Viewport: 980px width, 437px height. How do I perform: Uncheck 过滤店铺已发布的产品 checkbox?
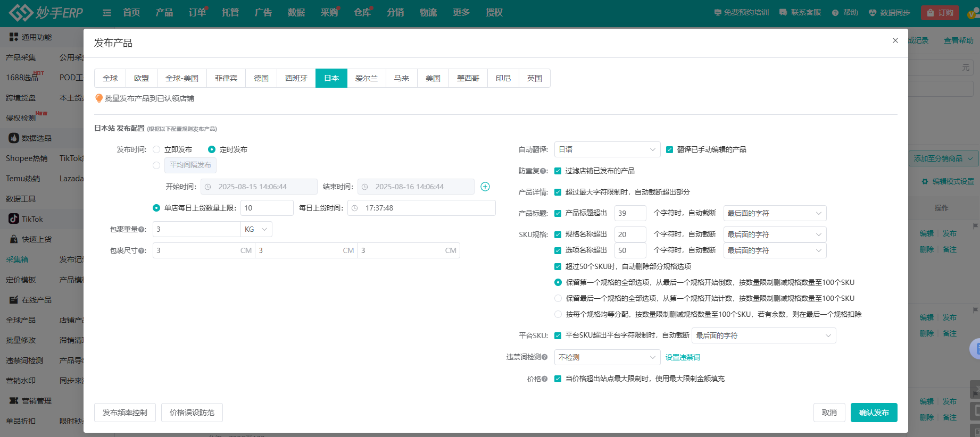click(x=558, y=171)
